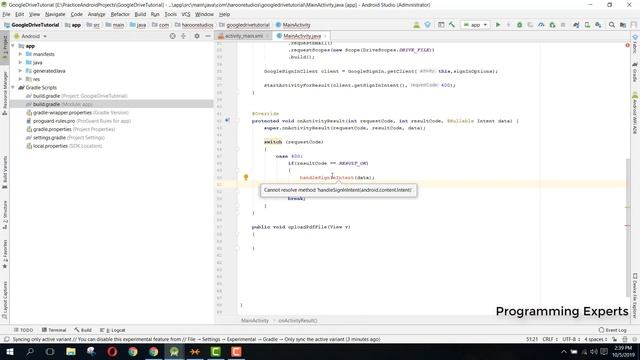640x360 pixels.
Task: Open File Explorer from the taskbar
Action: click(x=71, y=351)
